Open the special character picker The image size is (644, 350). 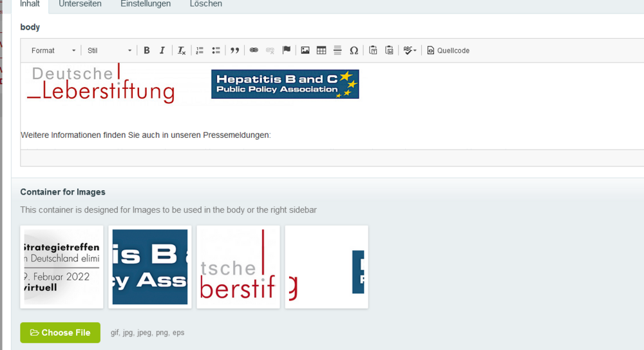pos(354,50)
